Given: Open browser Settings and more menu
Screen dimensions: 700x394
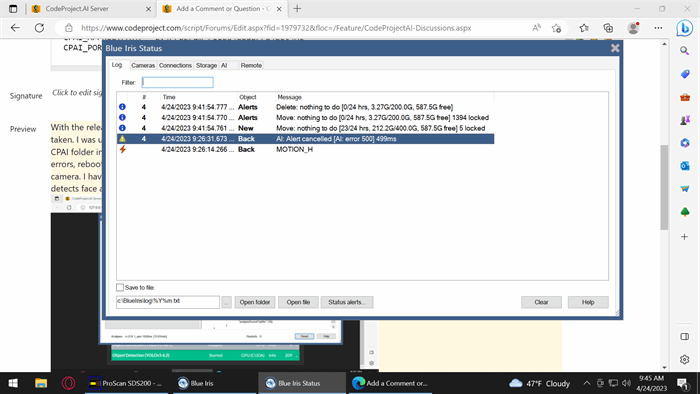Looking at the screenshot, I should pos(658,28).
